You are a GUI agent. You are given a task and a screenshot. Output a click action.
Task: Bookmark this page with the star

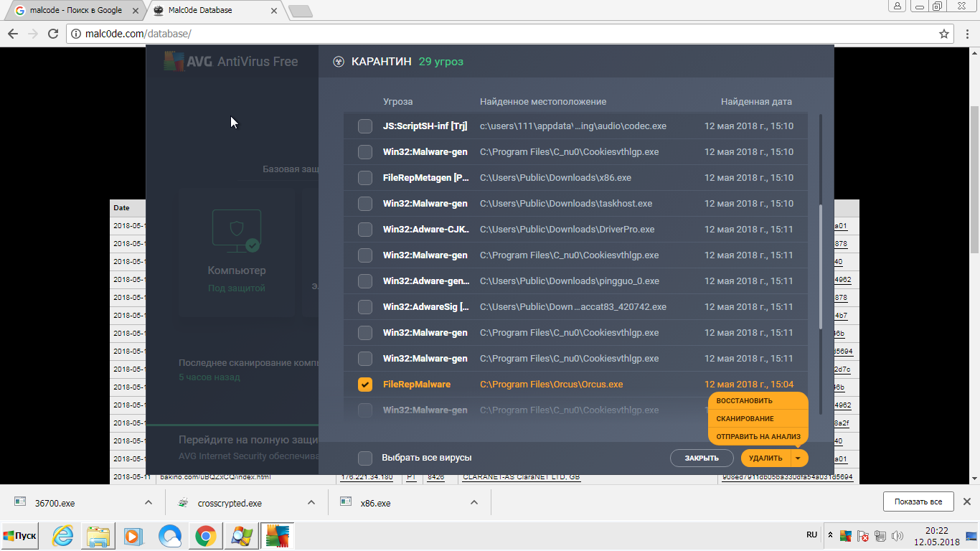(944, 34)
